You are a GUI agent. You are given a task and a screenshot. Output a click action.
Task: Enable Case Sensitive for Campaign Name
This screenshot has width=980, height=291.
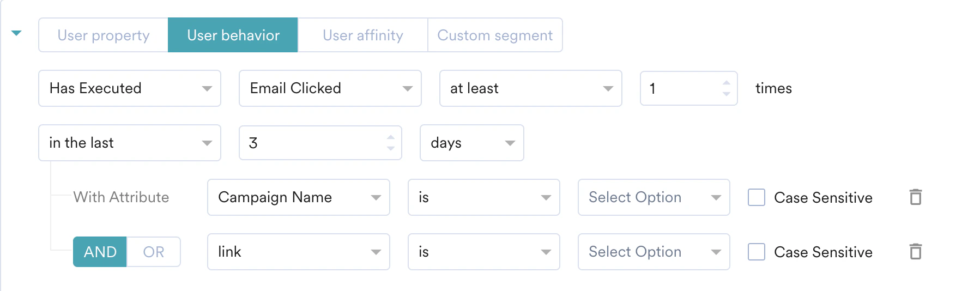[x=757, y=197]
